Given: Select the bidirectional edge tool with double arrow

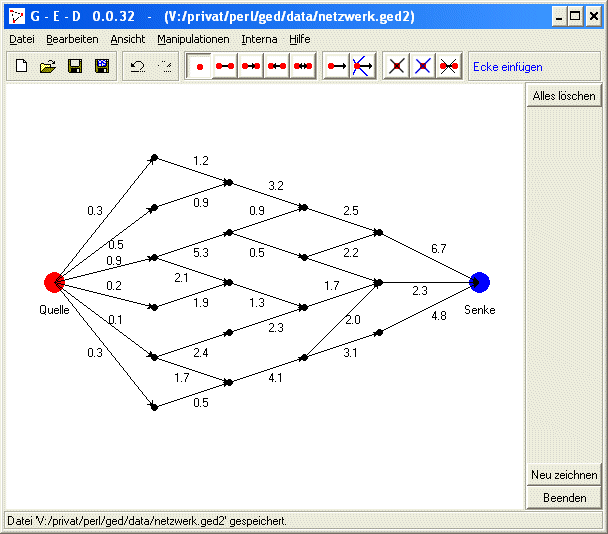Looking at the screenshot, I should tap(303, 67).
